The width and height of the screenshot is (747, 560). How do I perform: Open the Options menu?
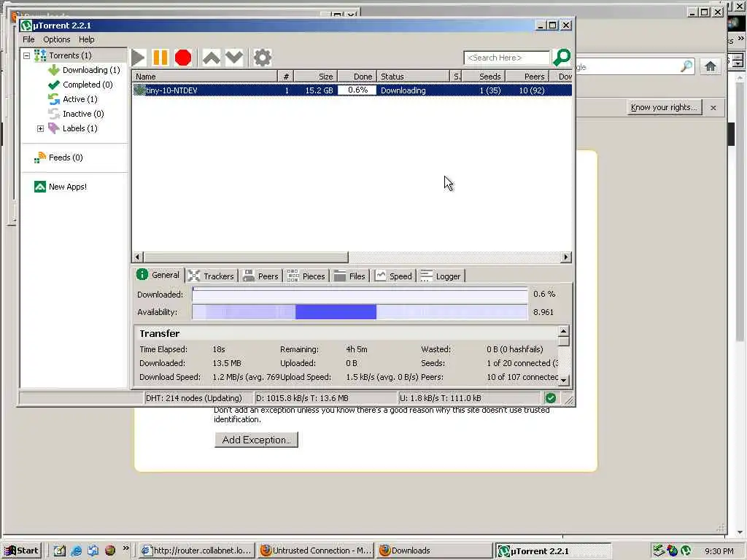pyautogui.click(x=57, y=39)
